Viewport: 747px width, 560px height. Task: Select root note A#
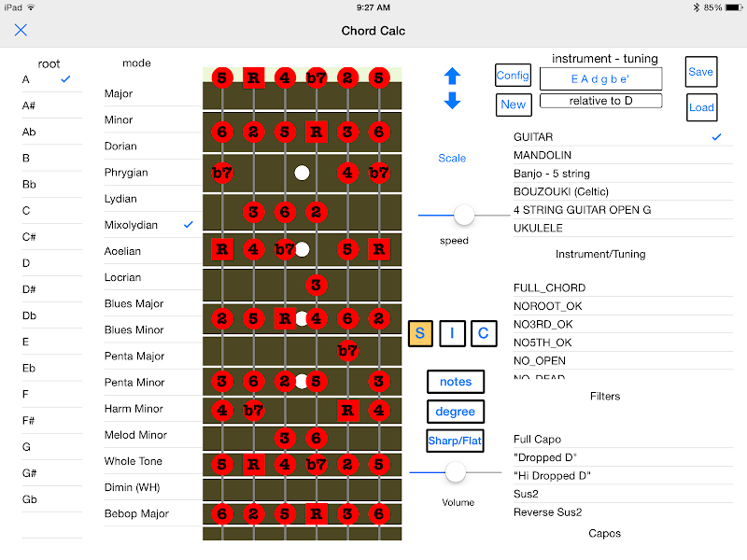(x=52, y=105)
